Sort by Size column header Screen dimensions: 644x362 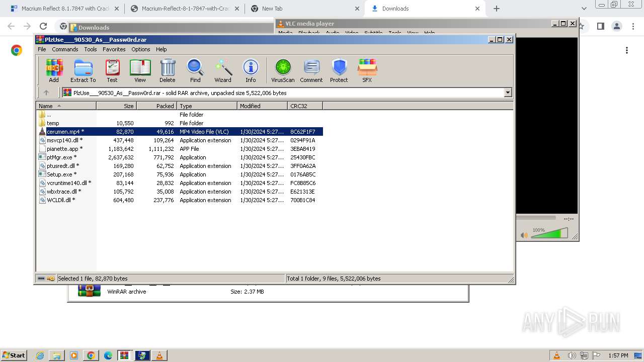(x=116, y=106)
